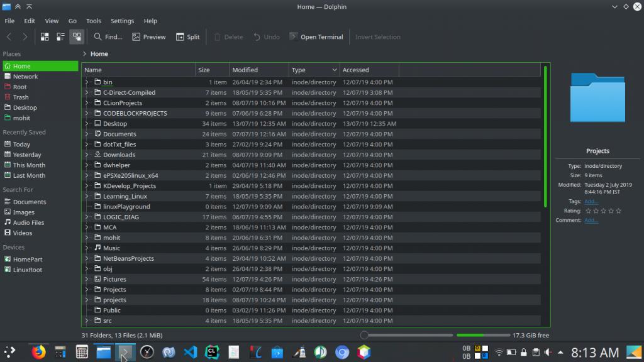Select the ePSXe205linux_x64 folder
The image size is (644, 362).
[x=131, y=175]
